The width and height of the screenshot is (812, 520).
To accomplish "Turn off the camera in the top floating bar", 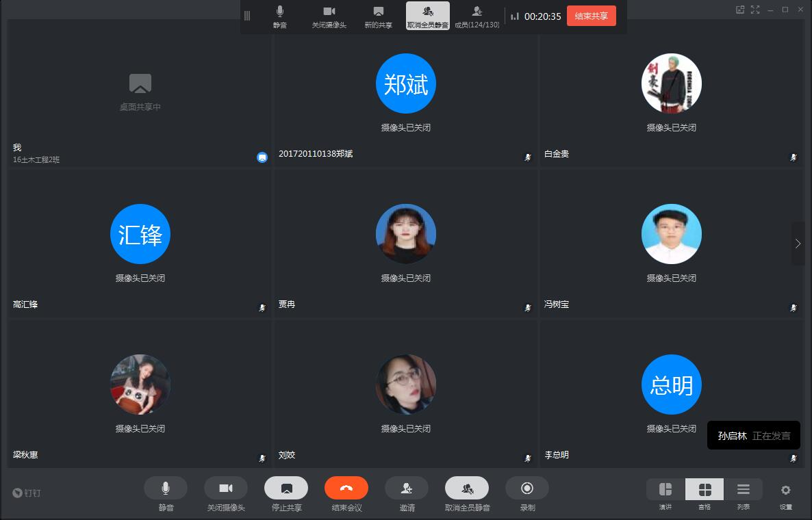I will [x=329, y=16].
